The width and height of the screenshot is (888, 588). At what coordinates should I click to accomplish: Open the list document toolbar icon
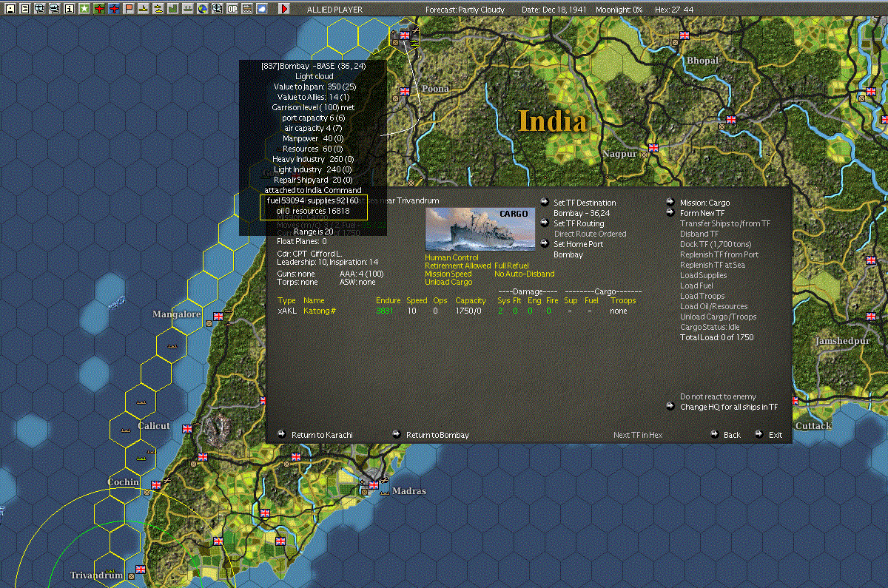click(25, 9)
